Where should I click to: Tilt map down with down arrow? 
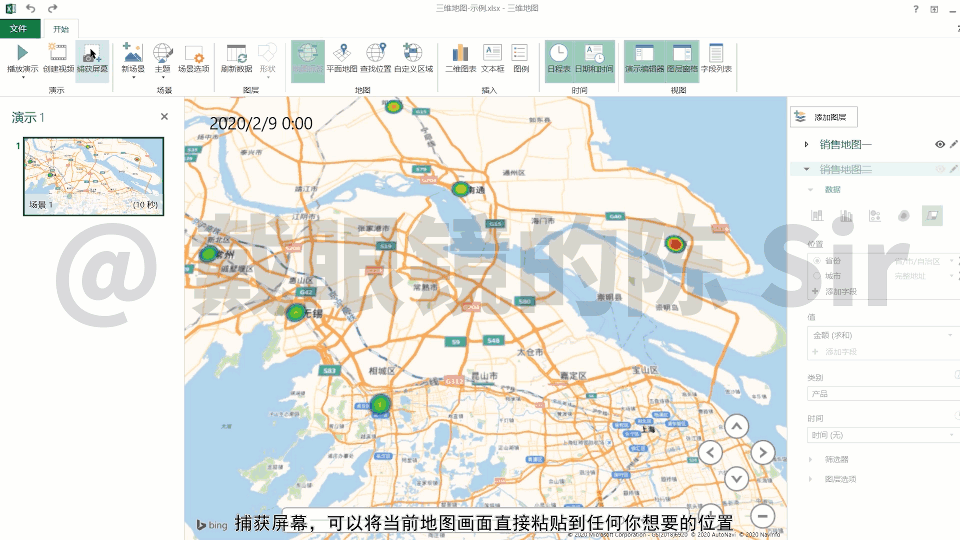point(737,479)
